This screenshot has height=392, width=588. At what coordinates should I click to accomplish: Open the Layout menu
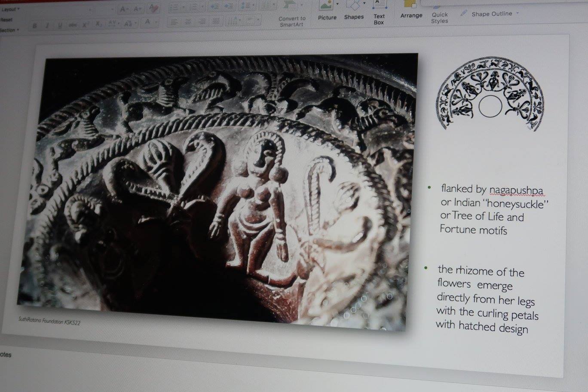click(11, 9)
